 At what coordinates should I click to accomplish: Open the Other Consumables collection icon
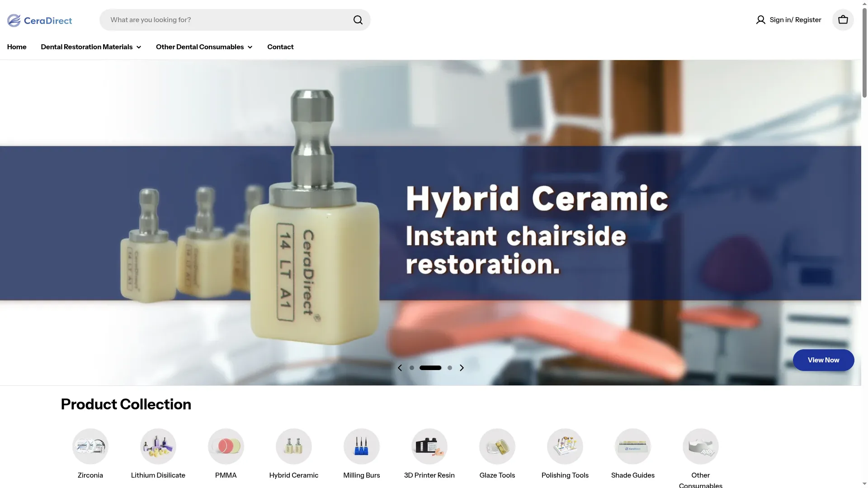pos(701,446)
